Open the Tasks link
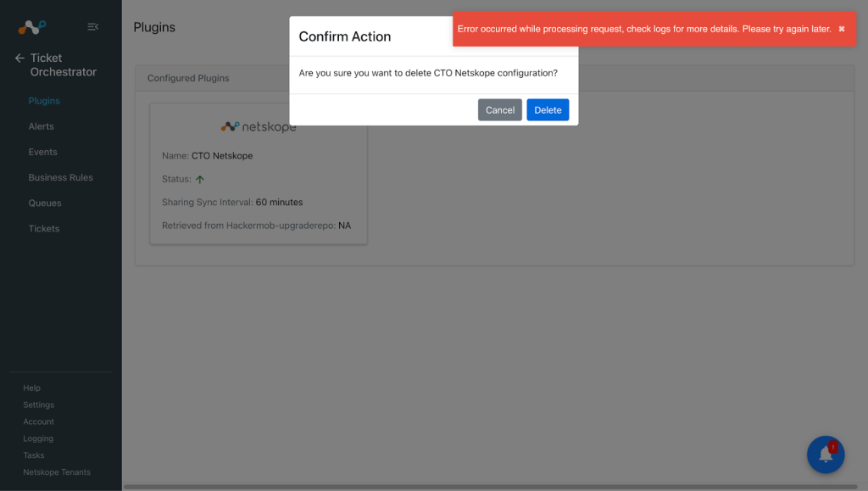Viewport: 868px width, 491px height. pyautogui.click(x=34, y=455)
